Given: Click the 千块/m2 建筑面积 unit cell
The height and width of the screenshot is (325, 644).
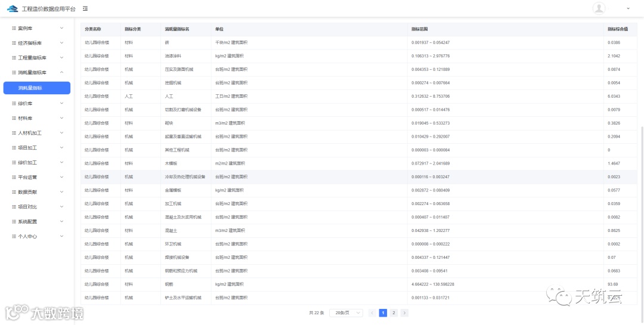Looking at the screenshot, I should [x=309, y=43].
